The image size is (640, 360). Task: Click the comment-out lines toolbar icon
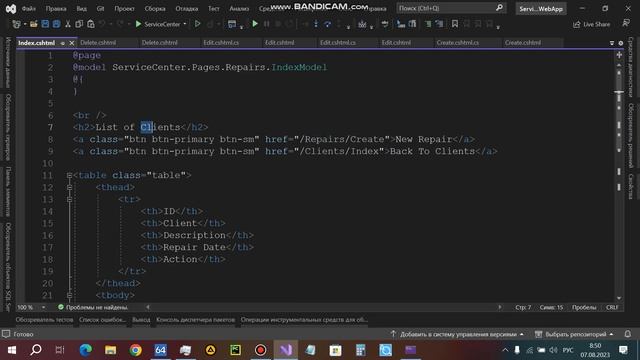[428, 24]
